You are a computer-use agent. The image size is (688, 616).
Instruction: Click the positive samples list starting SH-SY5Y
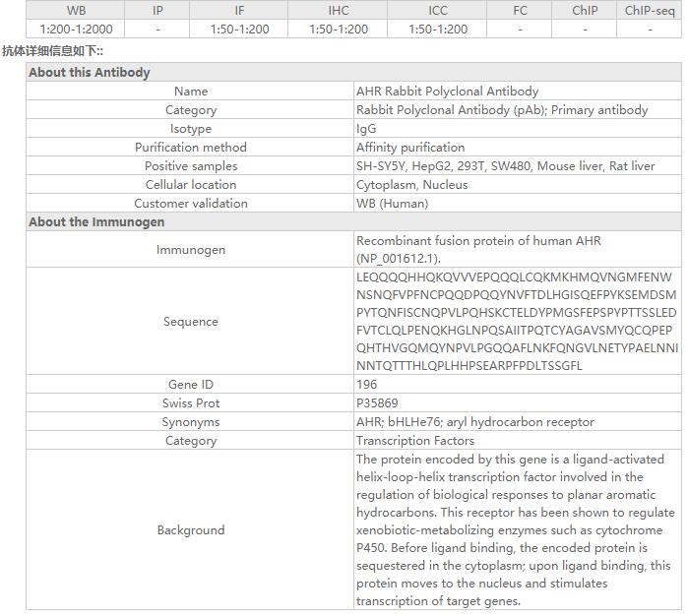pyautogui.click(x=505, y=166)
